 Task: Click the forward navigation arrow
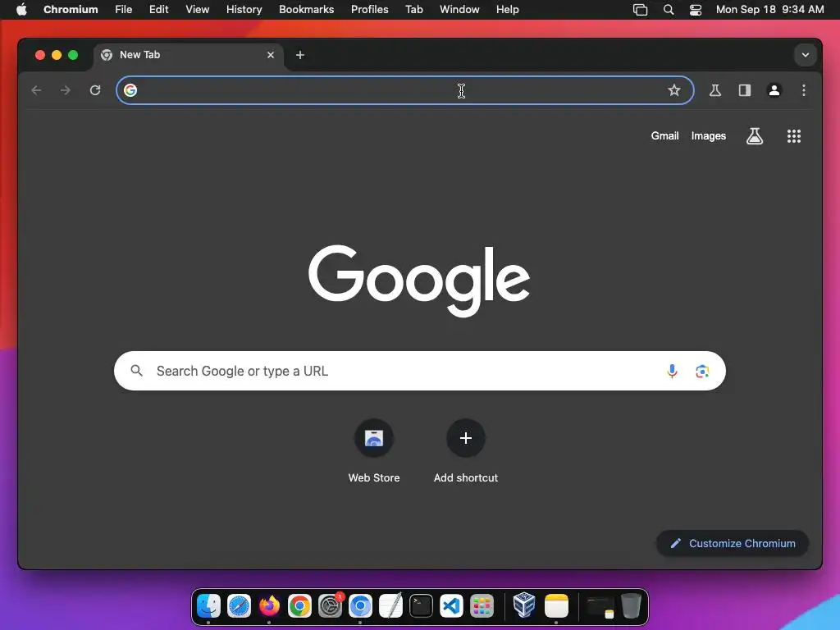66,90
